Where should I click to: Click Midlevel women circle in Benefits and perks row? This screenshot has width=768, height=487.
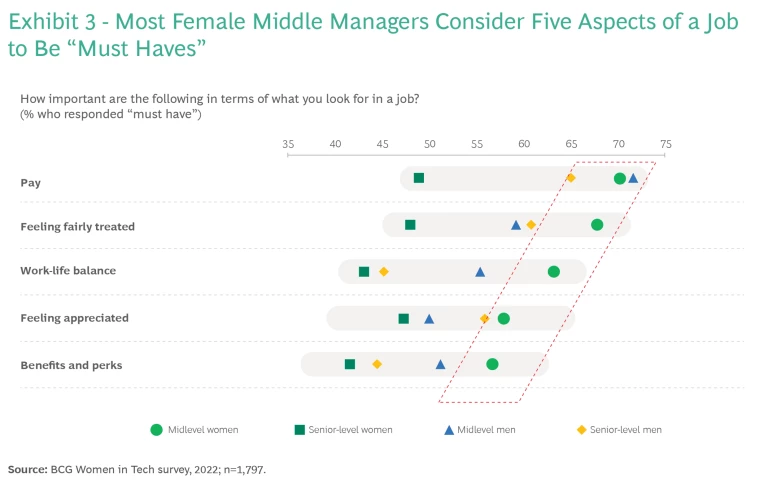(492, 364)
